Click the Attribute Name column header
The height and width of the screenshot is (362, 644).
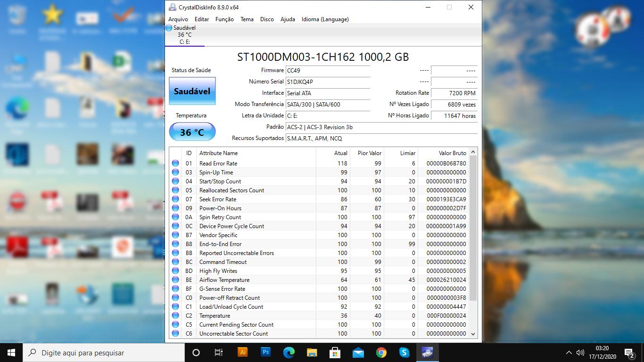point(256,153)
